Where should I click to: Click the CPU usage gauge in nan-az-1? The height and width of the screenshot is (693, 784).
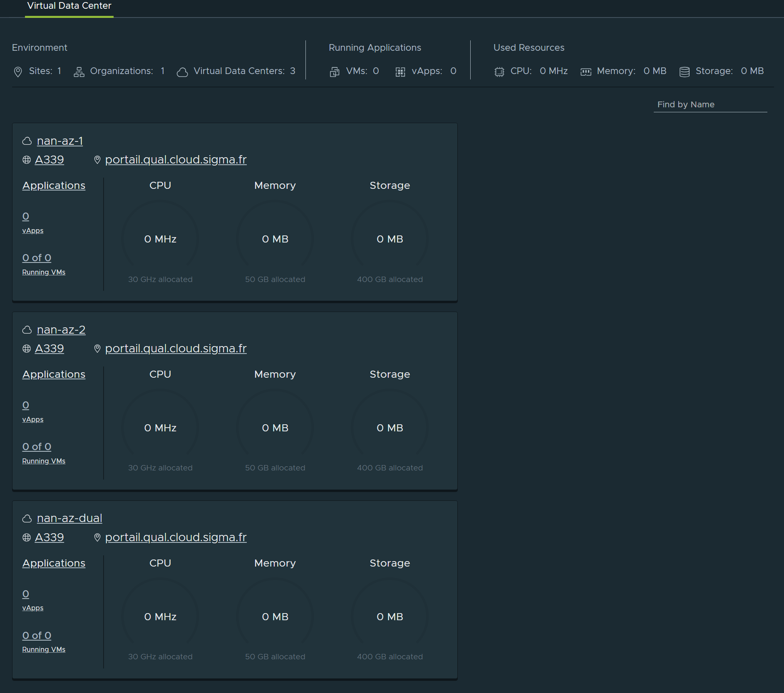click(160, 239)
